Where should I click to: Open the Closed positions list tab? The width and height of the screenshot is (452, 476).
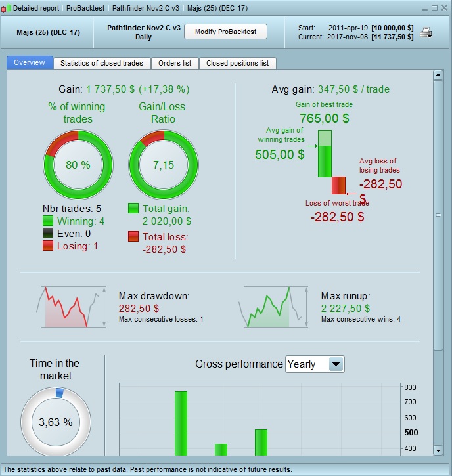(x=238, y=63)
